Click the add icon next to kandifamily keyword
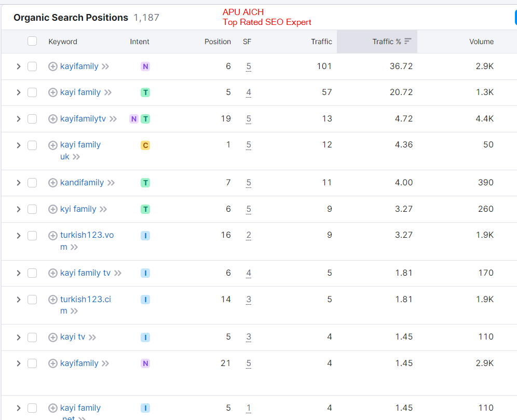Image resolution: width=517 pixels, height=420 pixels. pyautogui.click(x=52, y=183)
